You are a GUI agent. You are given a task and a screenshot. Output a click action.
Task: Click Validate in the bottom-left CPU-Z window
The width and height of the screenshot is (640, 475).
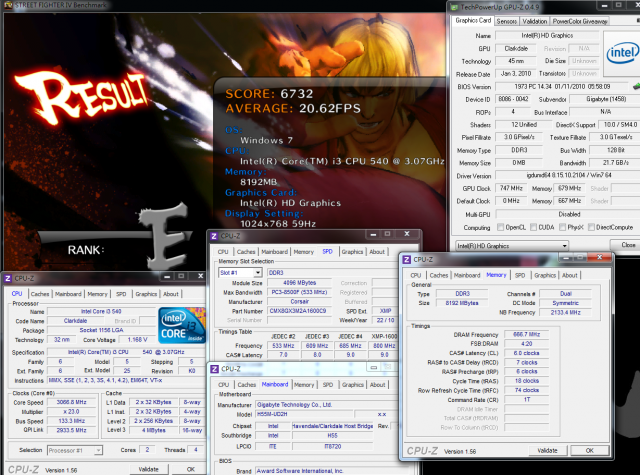click(149, 469)
